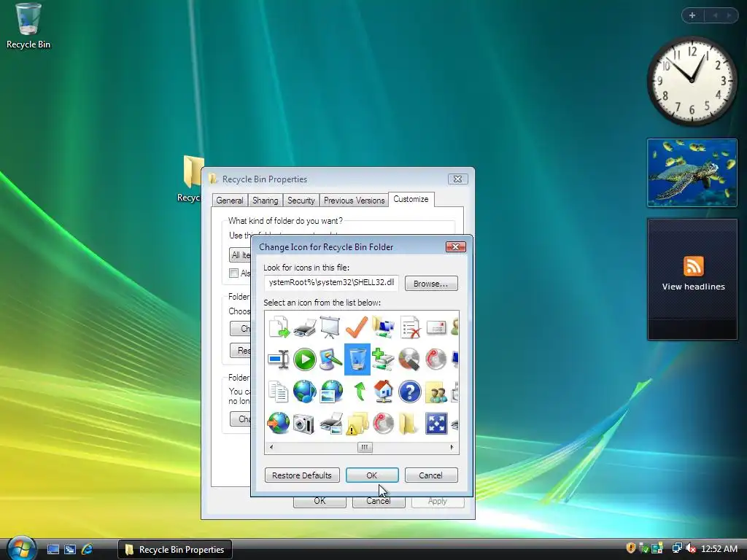Viewport: 747px width, 560px height.
Task: Click the turtle slideshow gadget picture
Action: (692, 173)
